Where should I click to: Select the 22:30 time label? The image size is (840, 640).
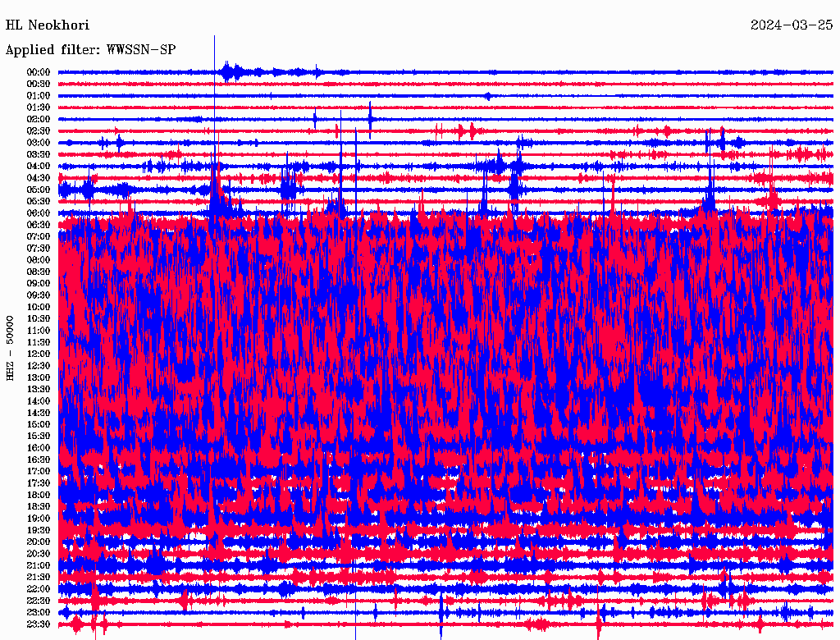tap(39, 601)
